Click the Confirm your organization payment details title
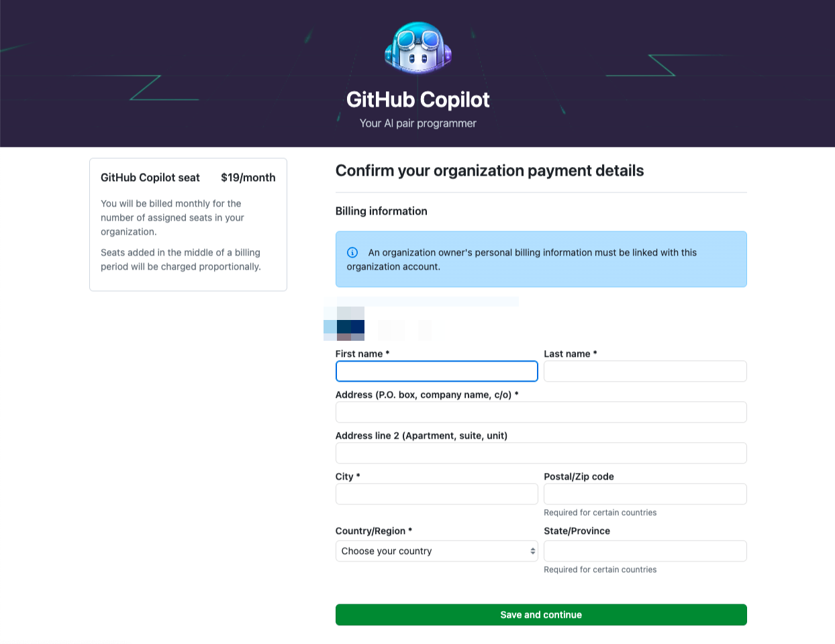 click(x=489, y=171)
